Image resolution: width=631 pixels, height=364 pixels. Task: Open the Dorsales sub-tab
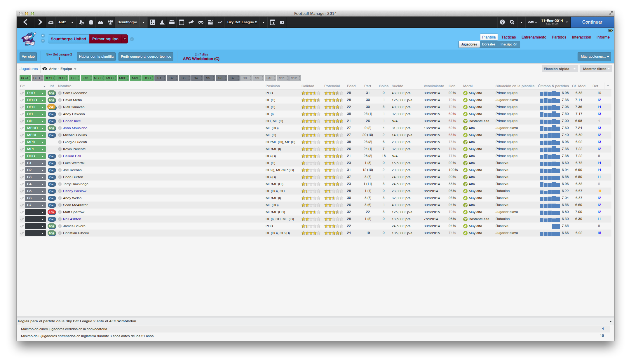click(489, 44)
